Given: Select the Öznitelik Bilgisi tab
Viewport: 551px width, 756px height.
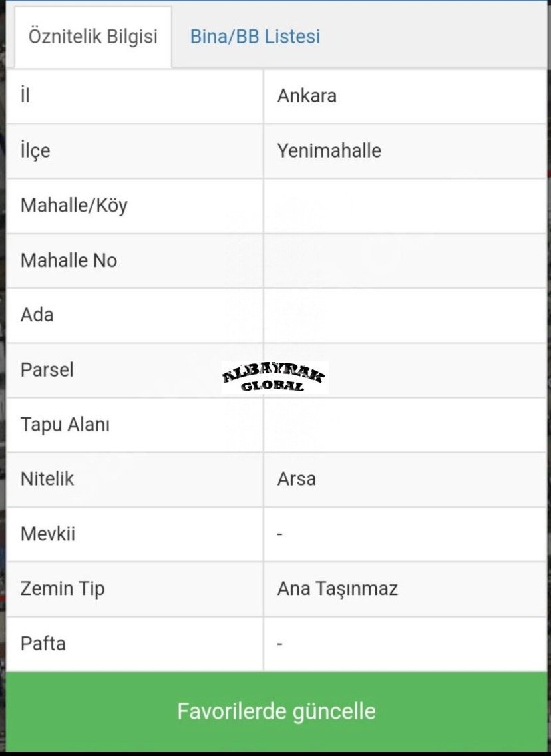Looking at the screenshot, I should (93, 37).
